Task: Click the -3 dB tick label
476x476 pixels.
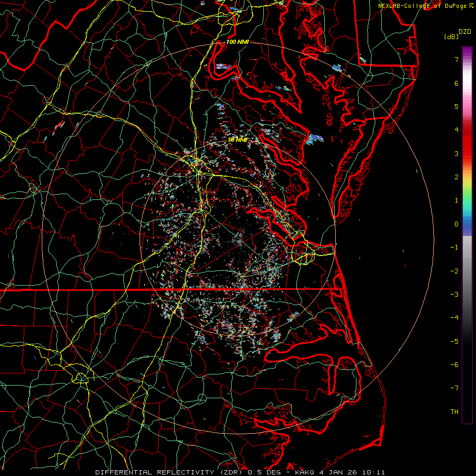Action: coord(454,294)
